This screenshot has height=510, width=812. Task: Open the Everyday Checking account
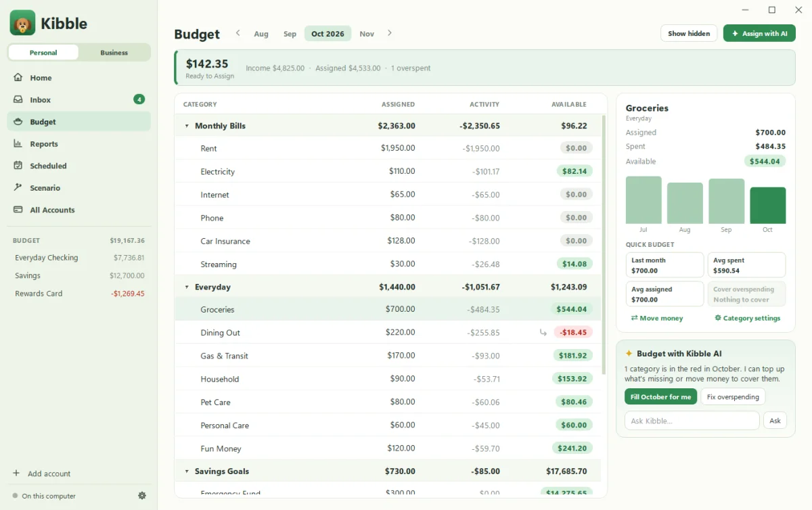pos(79,258)
